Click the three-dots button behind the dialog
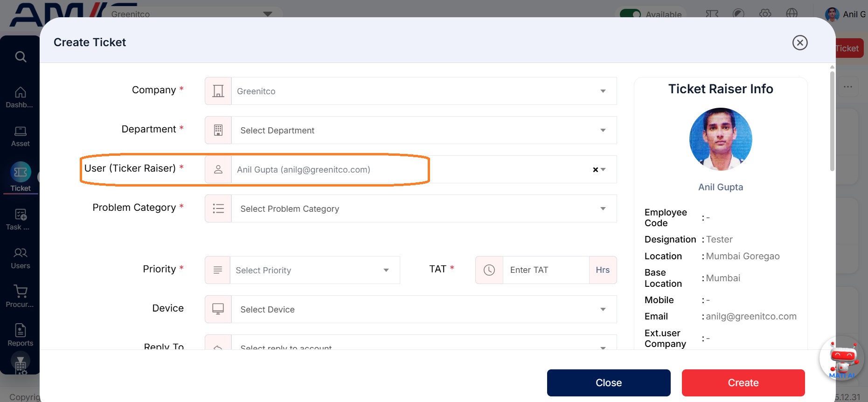The height and width of the screenshot is (402, 868). [848, 87]
